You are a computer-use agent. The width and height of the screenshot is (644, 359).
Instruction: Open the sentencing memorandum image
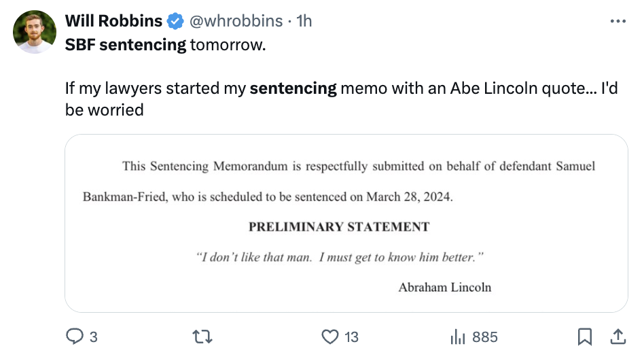point(346,223)
